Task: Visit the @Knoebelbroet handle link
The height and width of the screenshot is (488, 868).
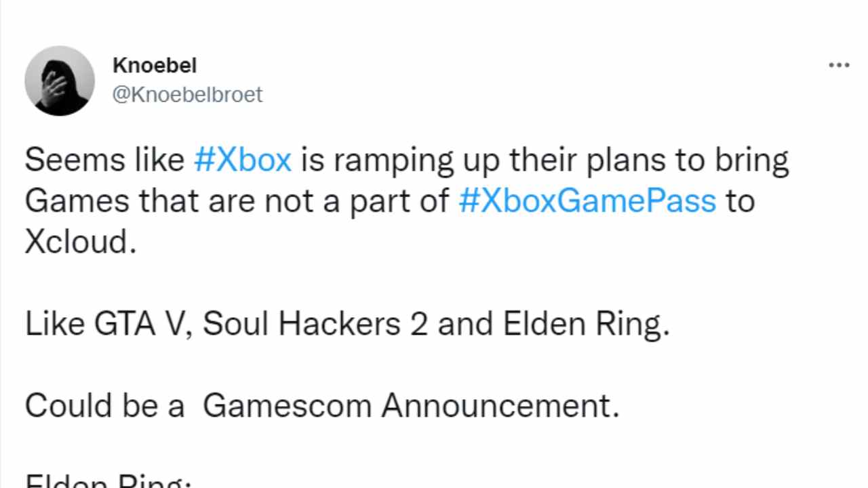Action: tap(187, 94)
